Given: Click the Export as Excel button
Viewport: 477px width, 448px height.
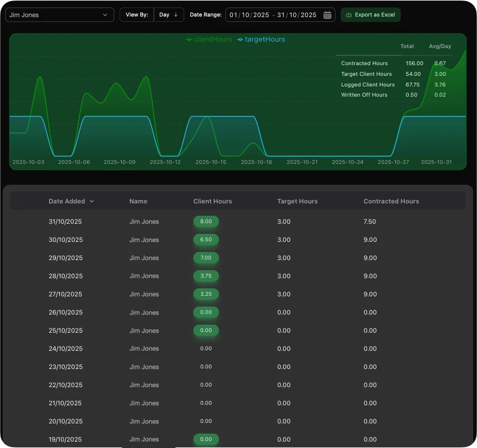Looking at the screenshot, I should (x=370, y=15).
